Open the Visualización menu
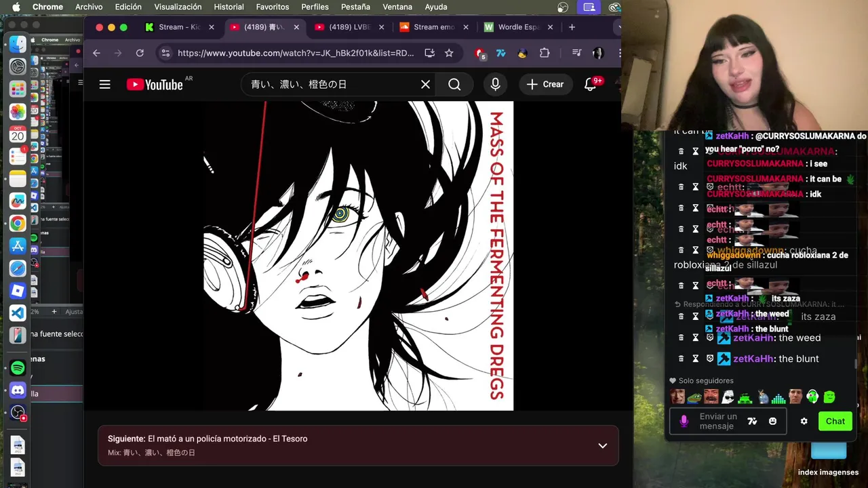The image size is (868, 488). (178, 7)
